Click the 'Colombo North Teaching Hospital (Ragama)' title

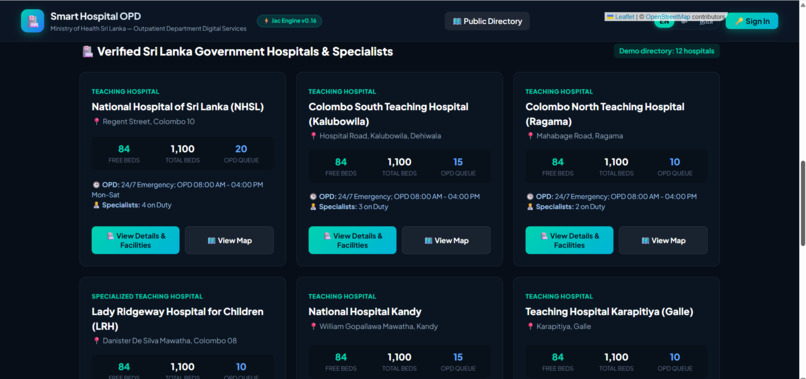coord(605,114)
